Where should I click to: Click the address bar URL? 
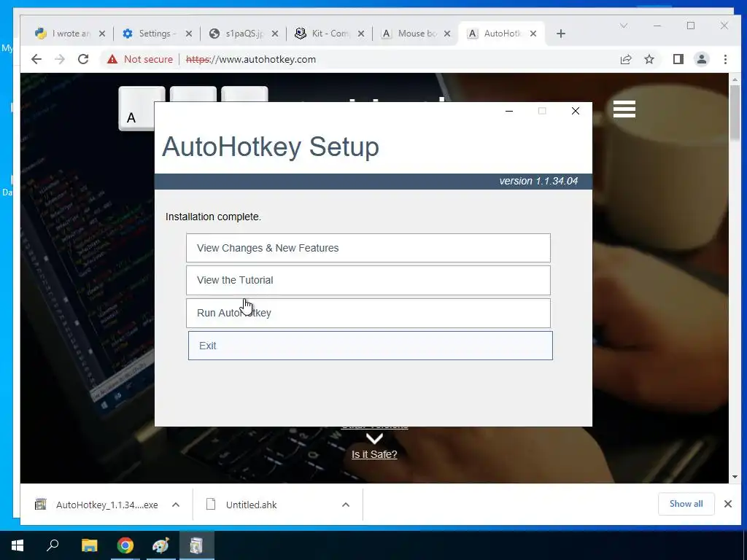251,60
